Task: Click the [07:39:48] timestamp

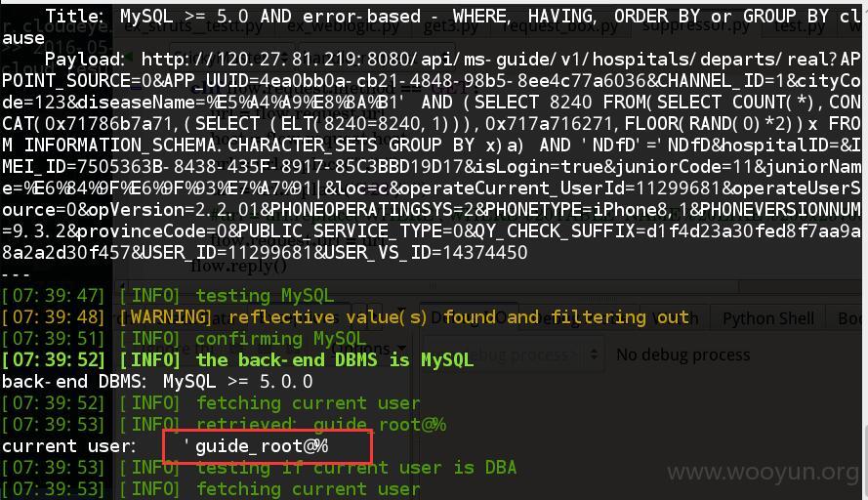Action: click(53, 317)
